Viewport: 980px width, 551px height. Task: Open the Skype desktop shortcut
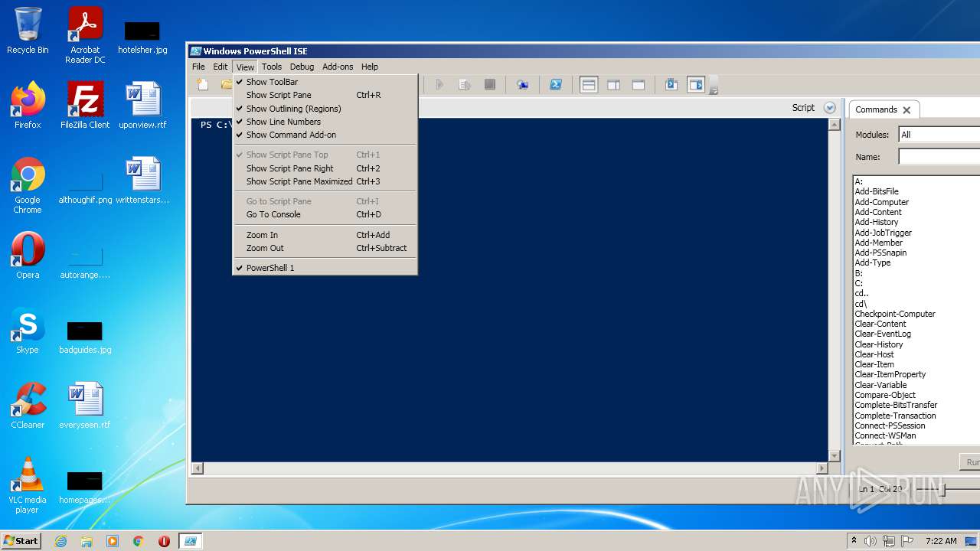click(28, 331)
